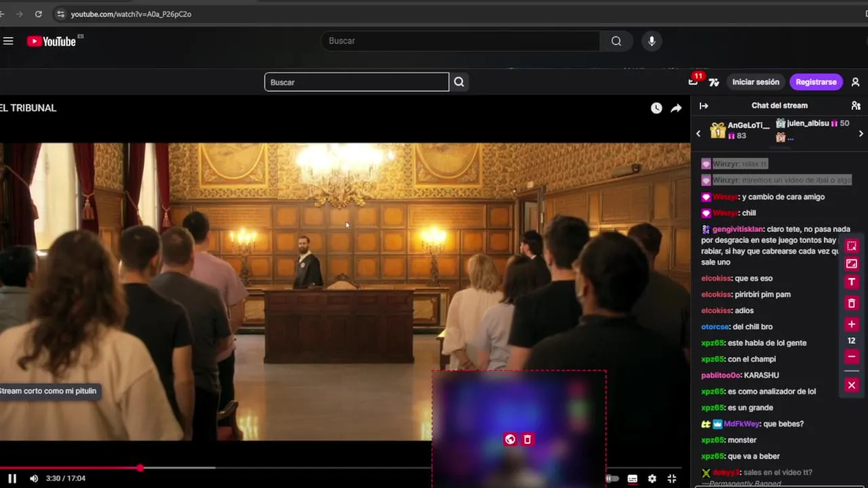Click message 'que va a beber'
The image size is (868, 488).
[x=753, y=457]
